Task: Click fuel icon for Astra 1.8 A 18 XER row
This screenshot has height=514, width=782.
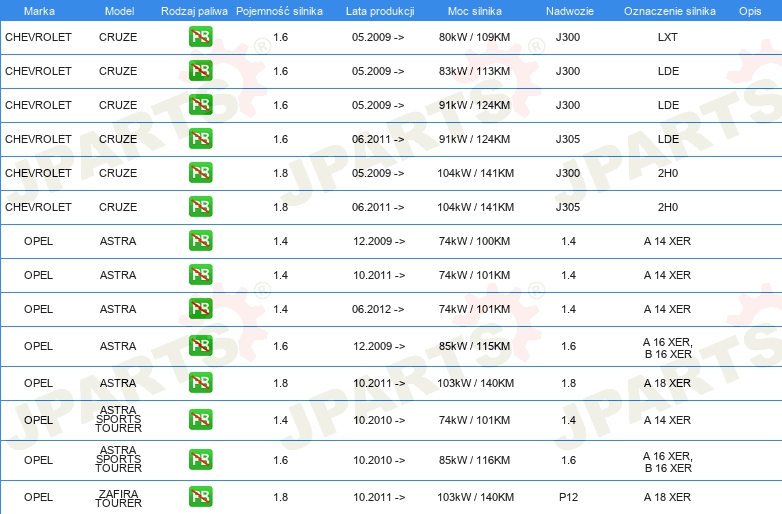Action: (x=200, y=383)
